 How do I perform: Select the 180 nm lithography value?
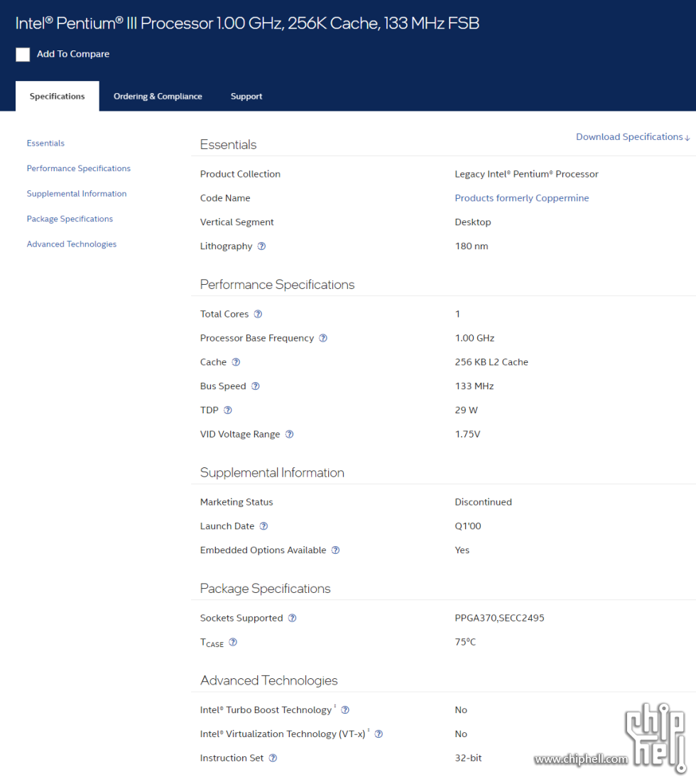471,246
